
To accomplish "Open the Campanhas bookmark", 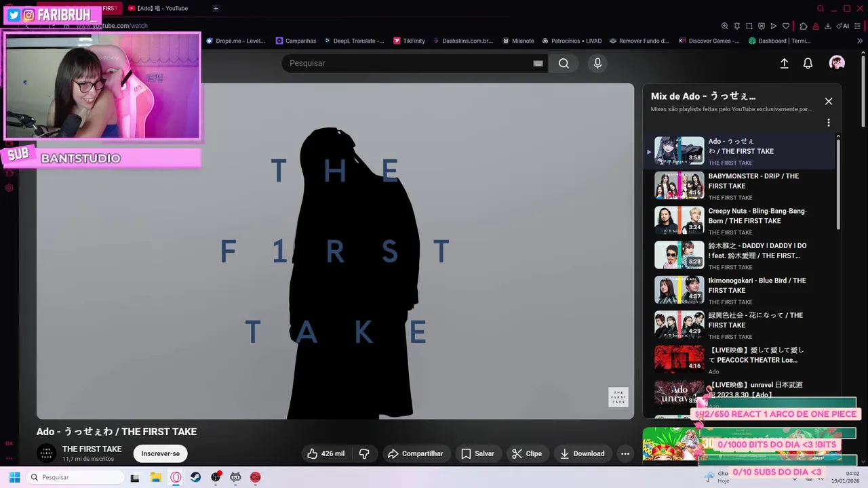I will [296, 41].
